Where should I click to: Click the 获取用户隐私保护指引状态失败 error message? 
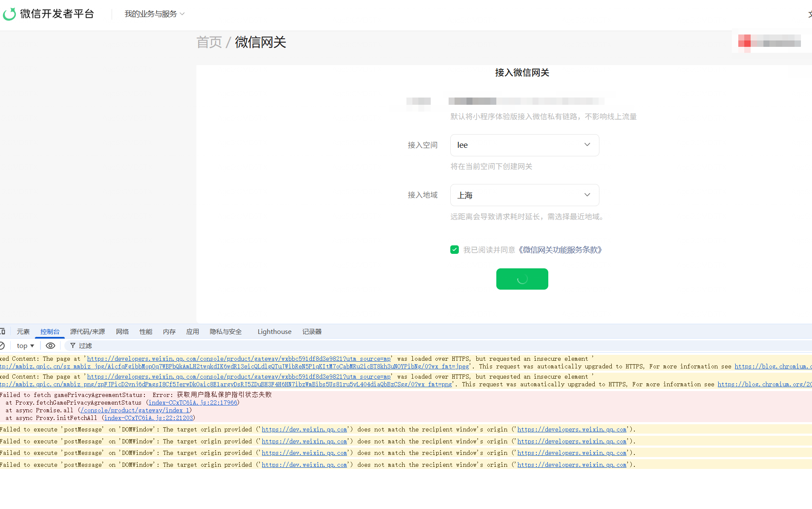click(x=224, y=395)
